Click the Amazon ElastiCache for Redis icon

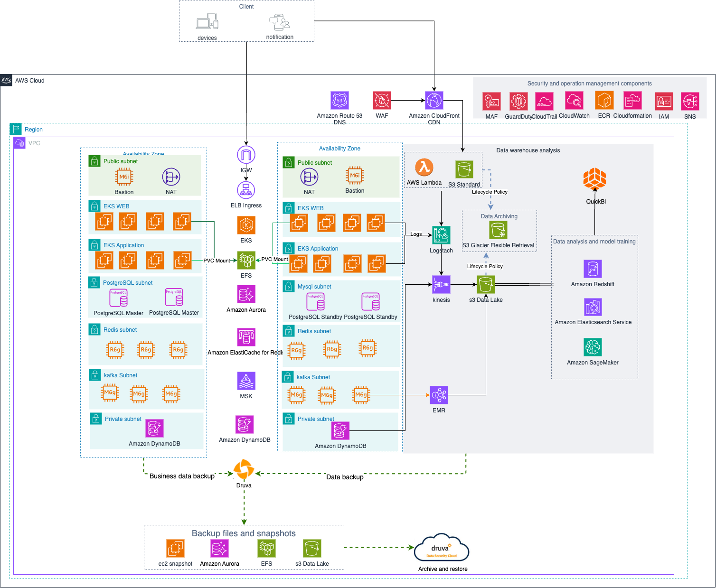pos(246,337)
